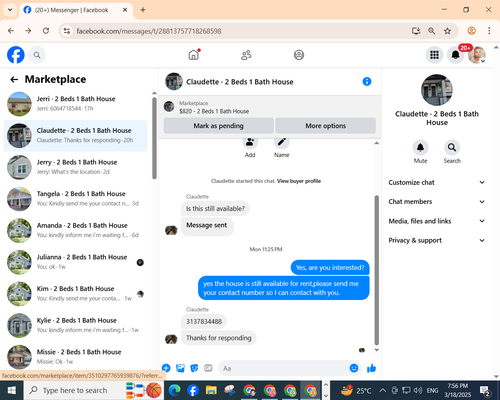Expand Customize chat section
The height and width of the screenshot is (400, 500).
(x=436, y=182)
